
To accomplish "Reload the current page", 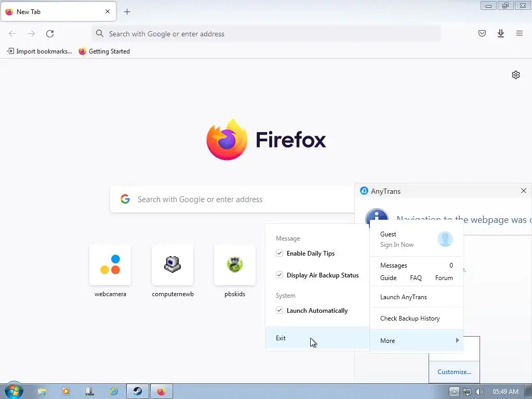I will pyautogui.click(x=50, y=34).
